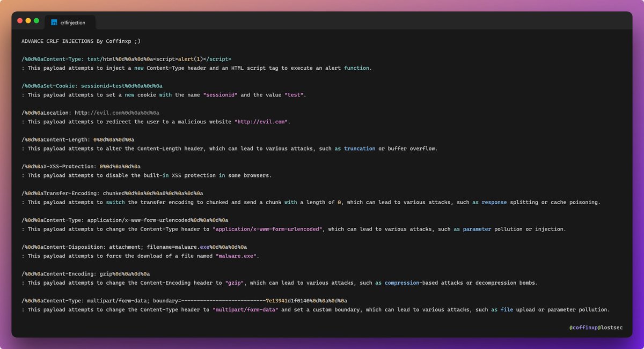Click the multipart/form-data boundary payload line

tap(184, 301)
